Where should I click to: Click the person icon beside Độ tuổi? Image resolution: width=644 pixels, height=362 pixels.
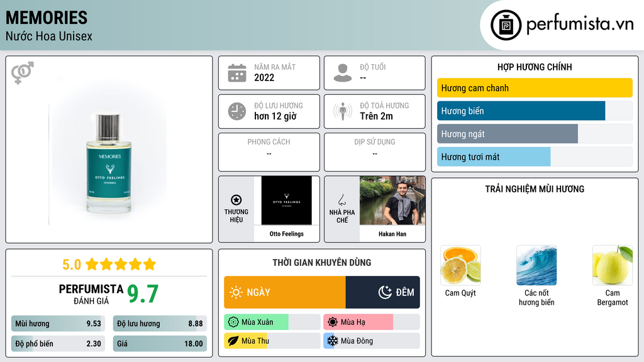(x=343, y=73)
